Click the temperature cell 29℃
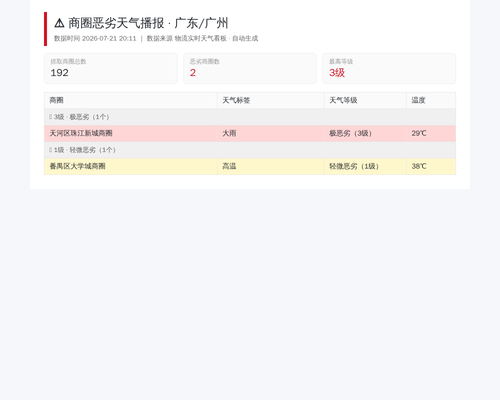This screenshot has height=400, width=500. [431, 133]
